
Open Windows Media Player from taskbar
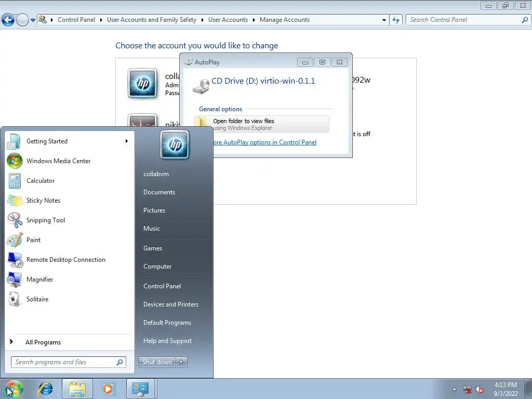pos(109,389)
